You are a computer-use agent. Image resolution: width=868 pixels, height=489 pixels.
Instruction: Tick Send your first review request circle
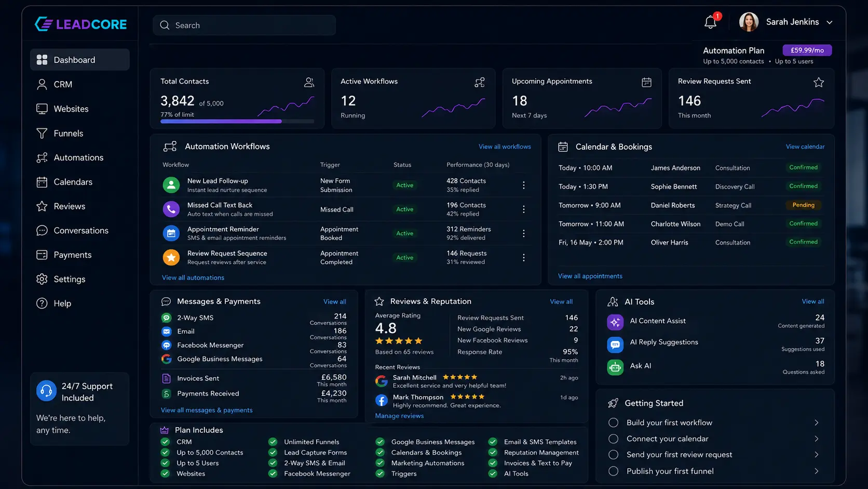[613, 455]
